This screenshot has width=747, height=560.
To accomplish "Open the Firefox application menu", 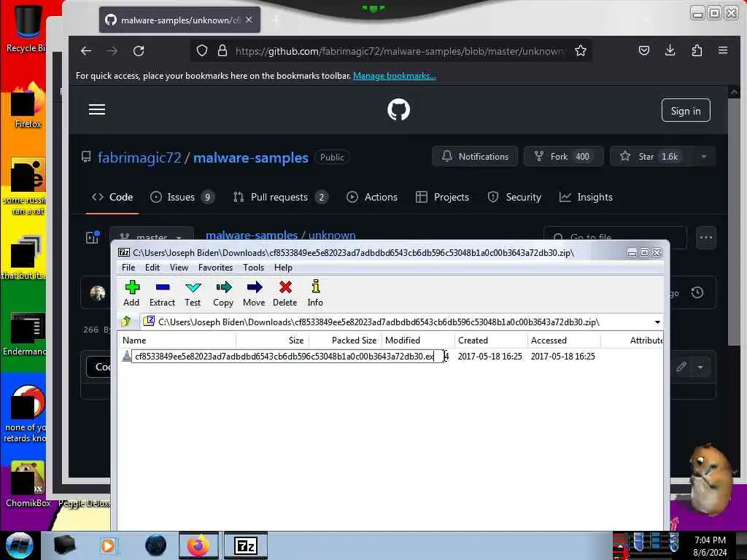I will point(723,50).
